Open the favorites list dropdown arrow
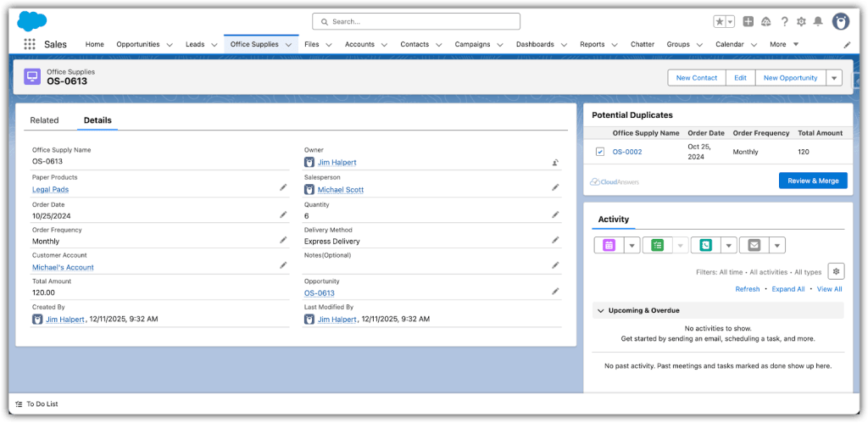 coord(730,21)
